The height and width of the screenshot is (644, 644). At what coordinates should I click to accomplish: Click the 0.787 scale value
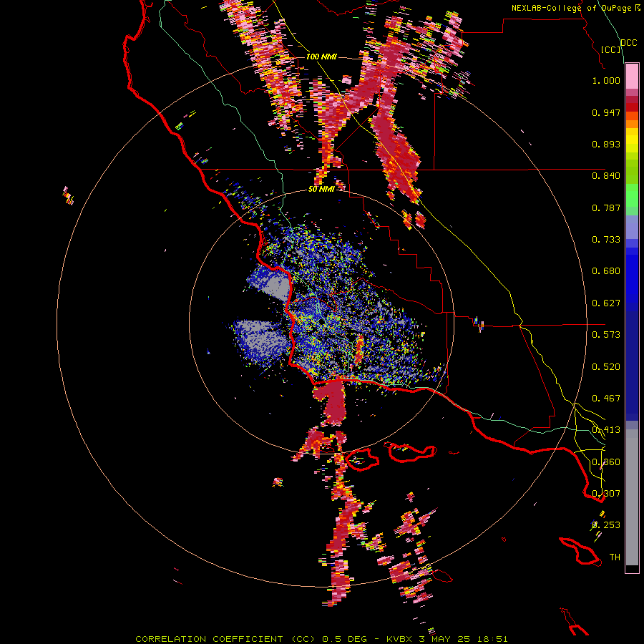(x=606, y=208)
